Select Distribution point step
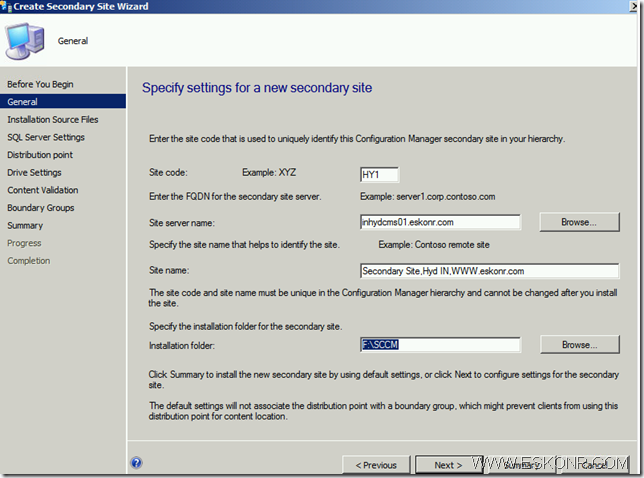The height and width of the screenshot is (478, 644). click(x=40, y=155)
